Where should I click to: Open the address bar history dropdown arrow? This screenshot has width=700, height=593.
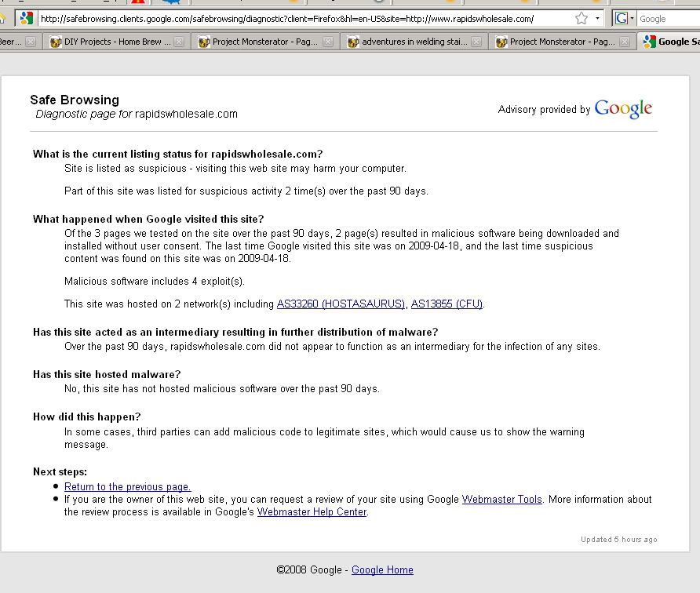tap(597, 19)
